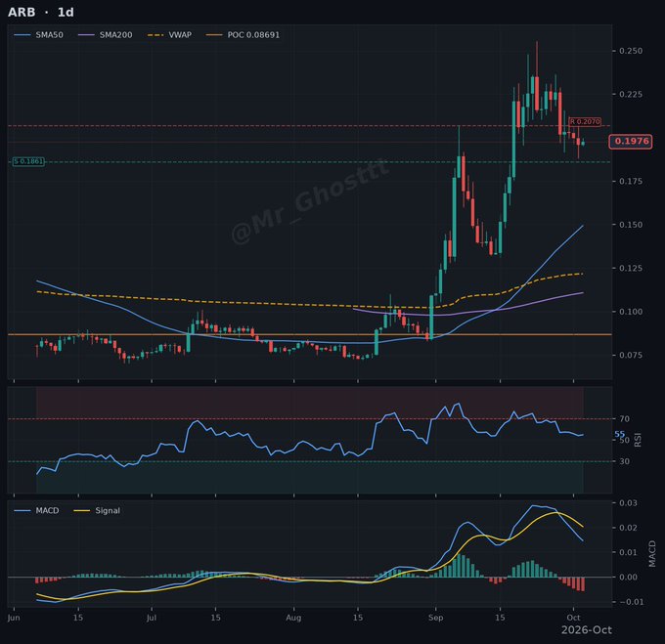
Task: Click the RSI 70 level label
Action: click(624, 419)
